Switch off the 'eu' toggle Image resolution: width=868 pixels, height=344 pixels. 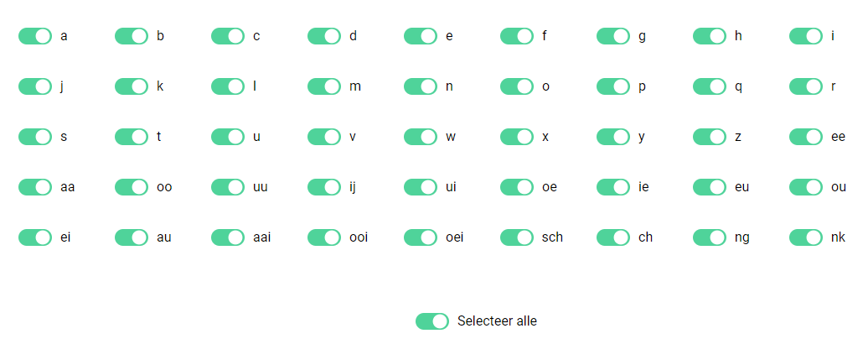point(709,186)
